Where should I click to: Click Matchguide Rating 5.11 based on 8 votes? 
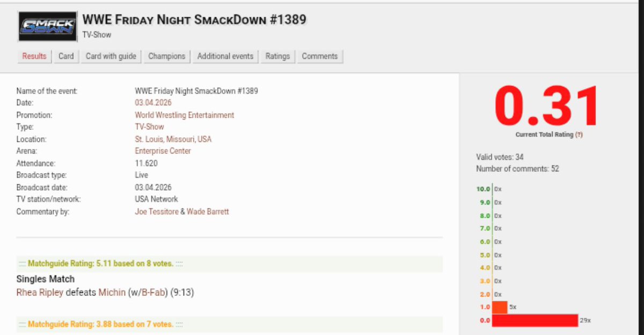[x=100, y=264]
